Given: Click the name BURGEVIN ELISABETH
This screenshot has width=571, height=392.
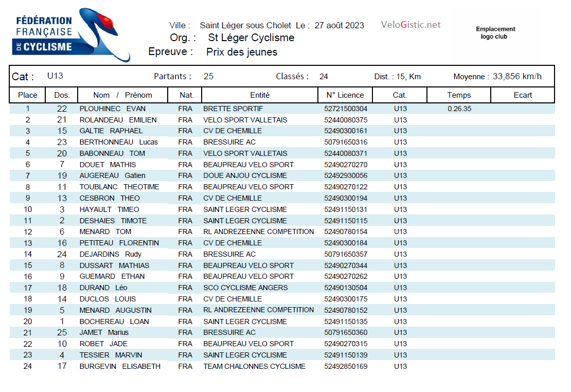Looking at the screenshot, I should (x=120, y=366).
